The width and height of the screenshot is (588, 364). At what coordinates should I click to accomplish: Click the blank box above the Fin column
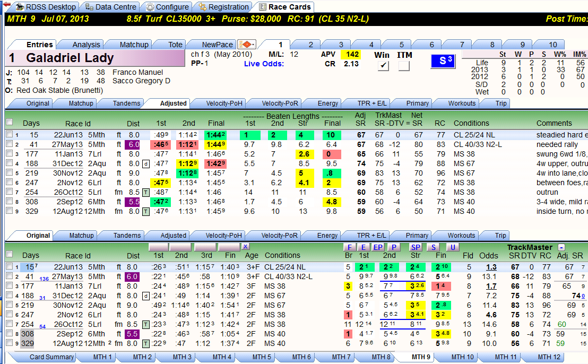[229, 247]
